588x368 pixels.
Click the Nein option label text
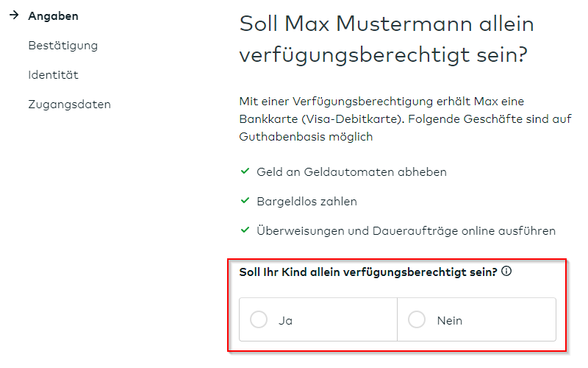point(450,321)
